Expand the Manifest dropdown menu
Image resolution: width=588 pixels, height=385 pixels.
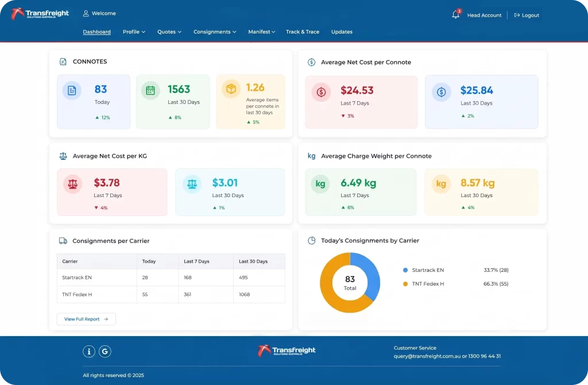(261, 32)
